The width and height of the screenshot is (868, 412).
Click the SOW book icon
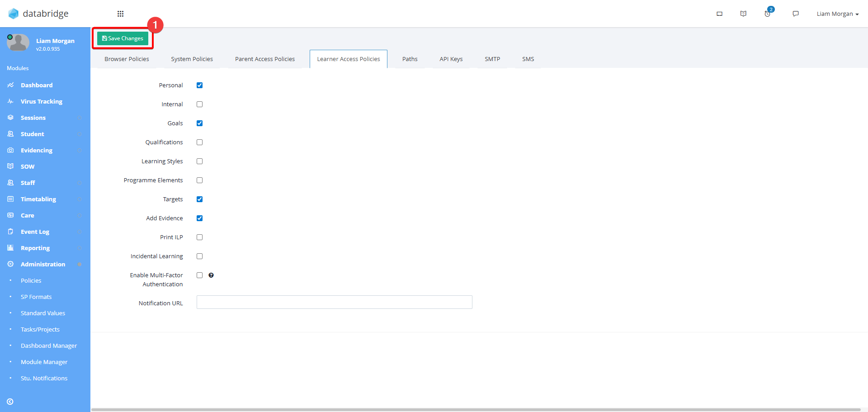coord(10,166)
